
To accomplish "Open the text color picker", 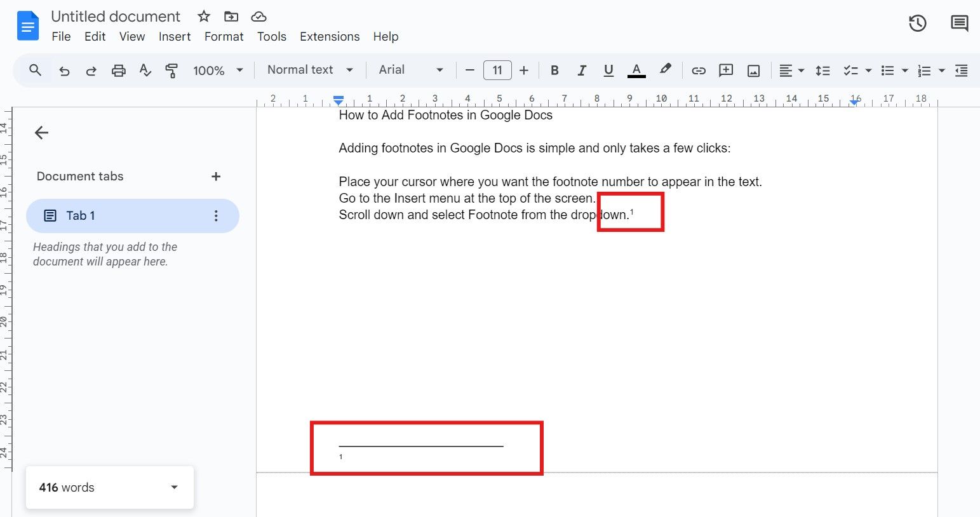I will click(x=636, y=70).
